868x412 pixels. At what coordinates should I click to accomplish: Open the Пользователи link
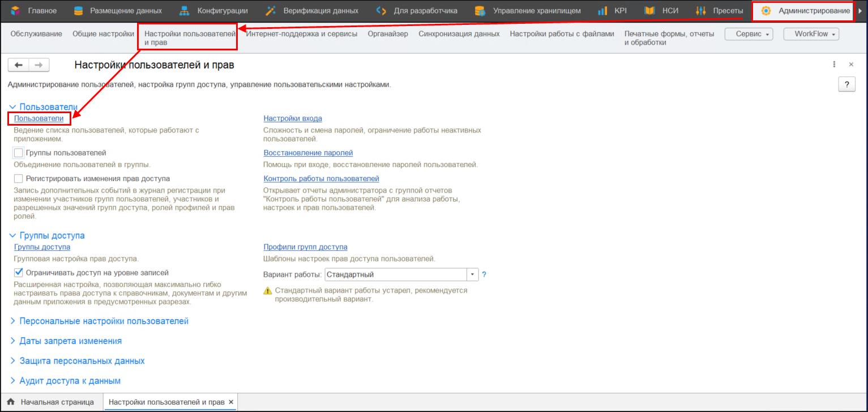point(39,118)
